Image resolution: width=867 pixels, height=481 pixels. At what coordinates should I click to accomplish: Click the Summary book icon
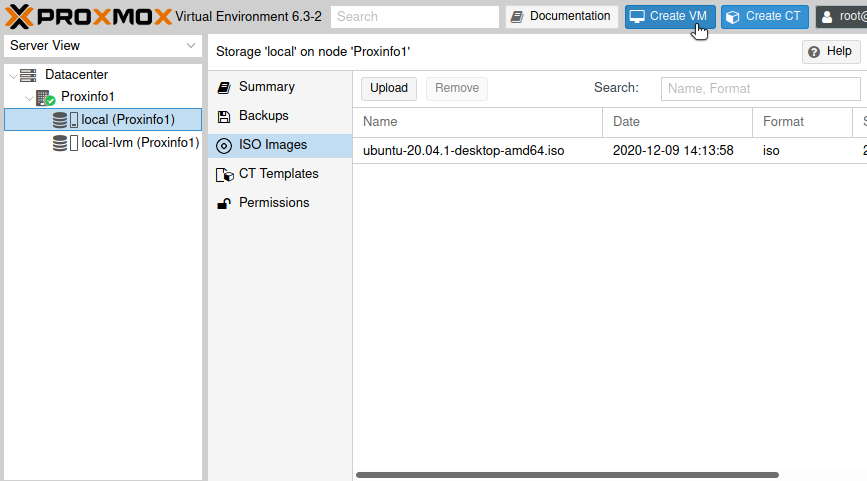point(224,87)
